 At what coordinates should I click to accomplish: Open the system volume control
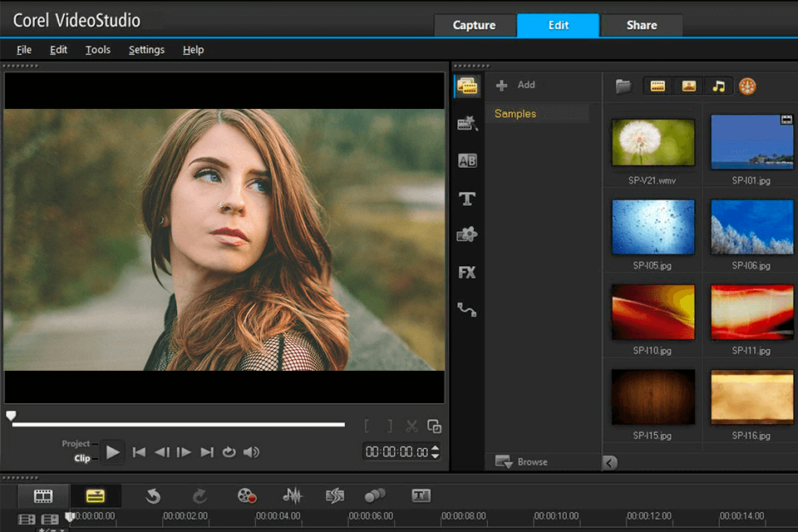point(251,452)
